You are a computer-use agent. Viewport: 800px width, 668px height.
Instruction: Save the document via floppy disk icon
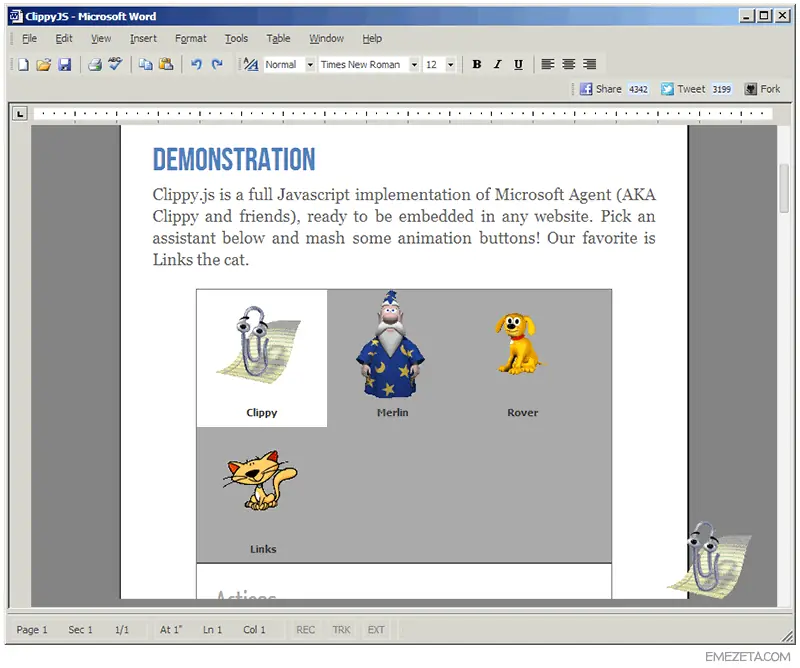(x=64, y=64)
